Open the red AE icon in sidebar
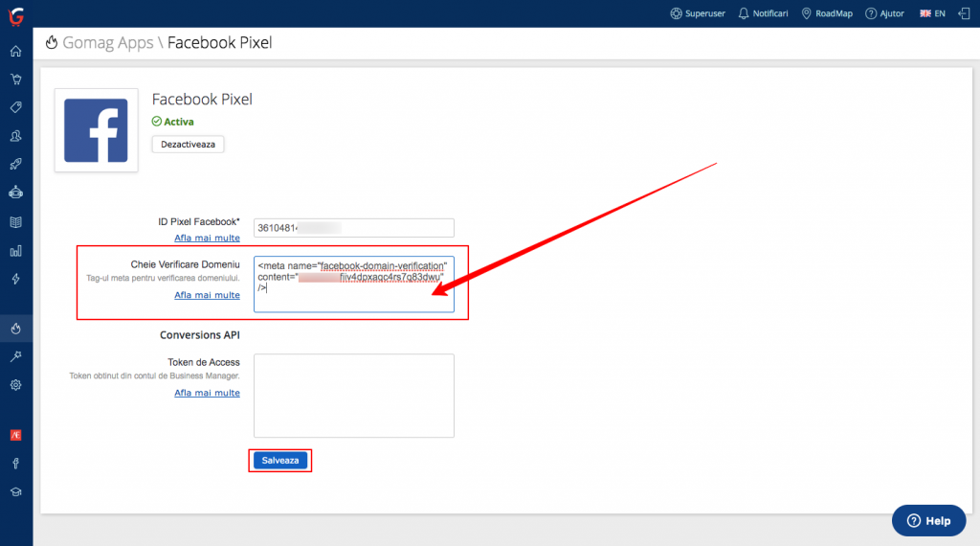 point(16,435)
